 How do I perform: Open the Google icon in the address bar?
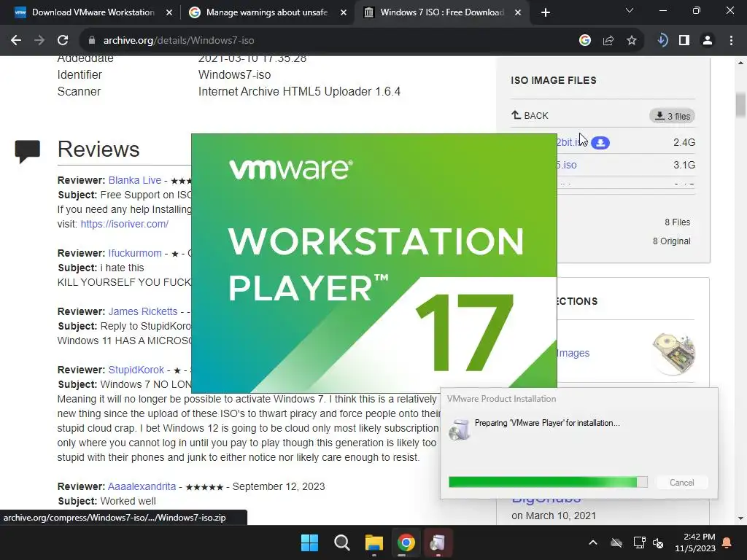[x=584, y=41]
